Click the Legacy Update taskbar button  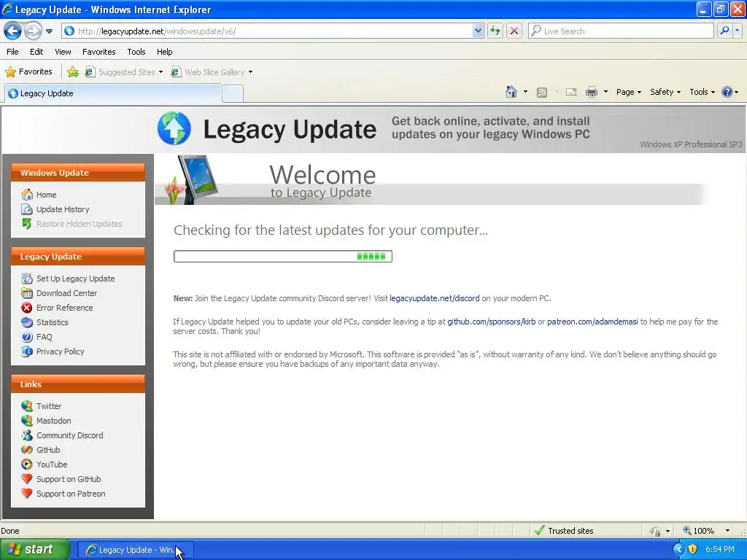pos(135,550)
